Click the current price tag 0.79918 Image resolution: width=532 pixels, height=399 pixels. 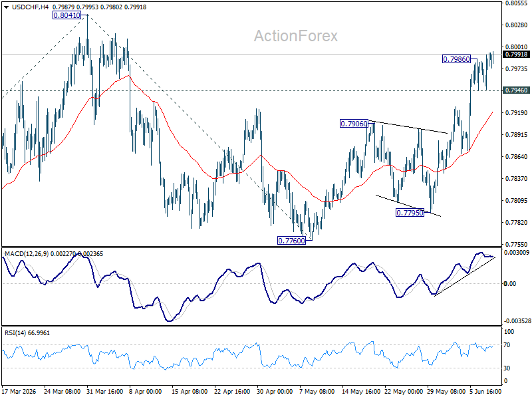516,55
